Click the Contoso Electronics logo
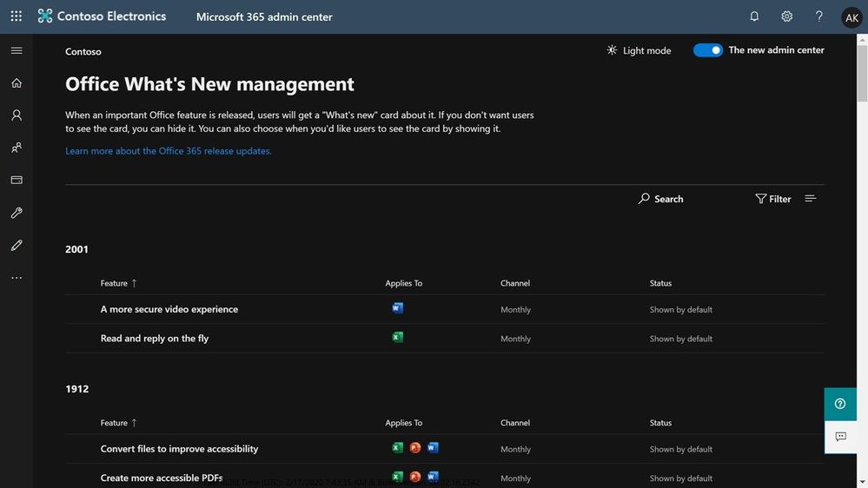Image resolution: width=868 pixels, height=488 pixels. 45,16
